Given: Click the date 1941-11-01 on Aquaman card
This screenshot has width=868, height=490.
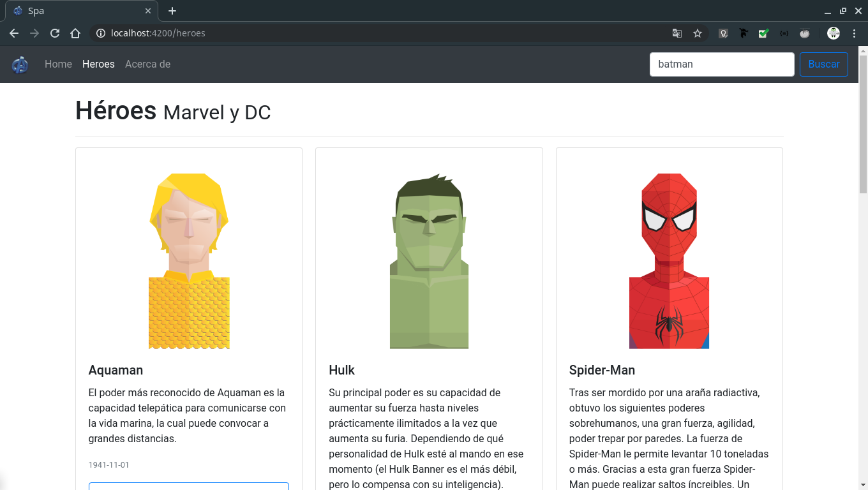Looking at the screenshot, I should tap(108, 465).
